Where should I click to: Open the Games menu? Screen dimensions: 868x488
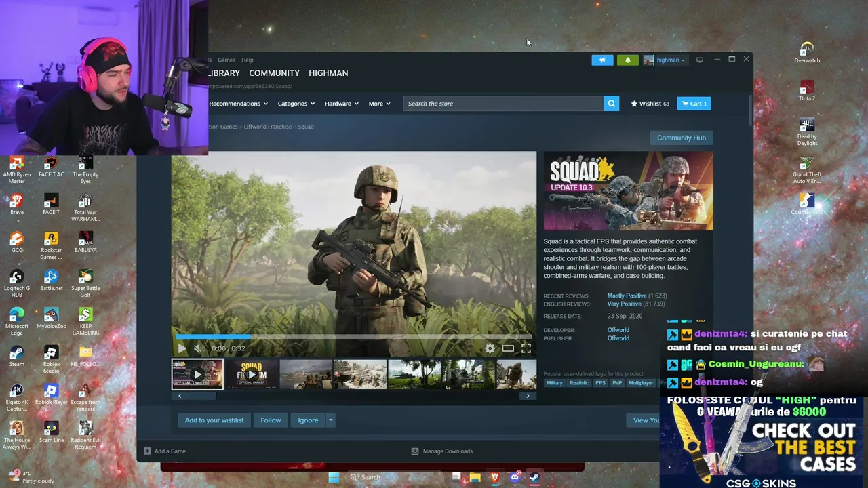pyautogui.click(x=226, y=60)
